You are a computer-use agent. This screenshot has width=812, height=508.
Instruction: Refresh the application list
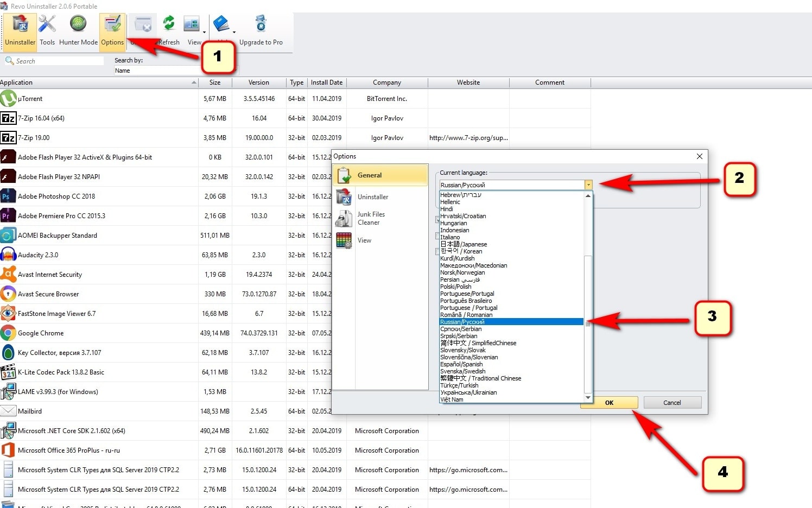point(169,31)
